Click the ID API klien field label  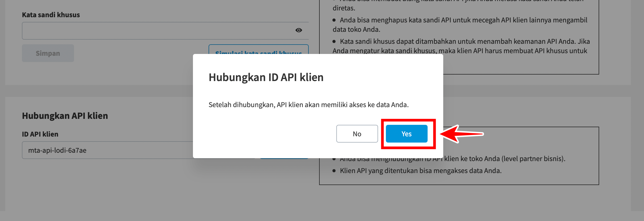coord(40,134)
